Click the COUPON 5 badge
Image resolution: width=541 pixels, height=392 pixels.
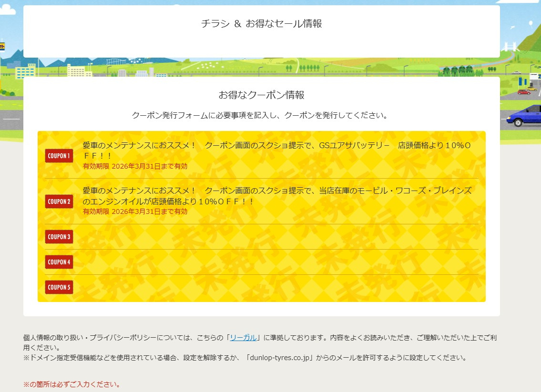click(x=59, y=287)
